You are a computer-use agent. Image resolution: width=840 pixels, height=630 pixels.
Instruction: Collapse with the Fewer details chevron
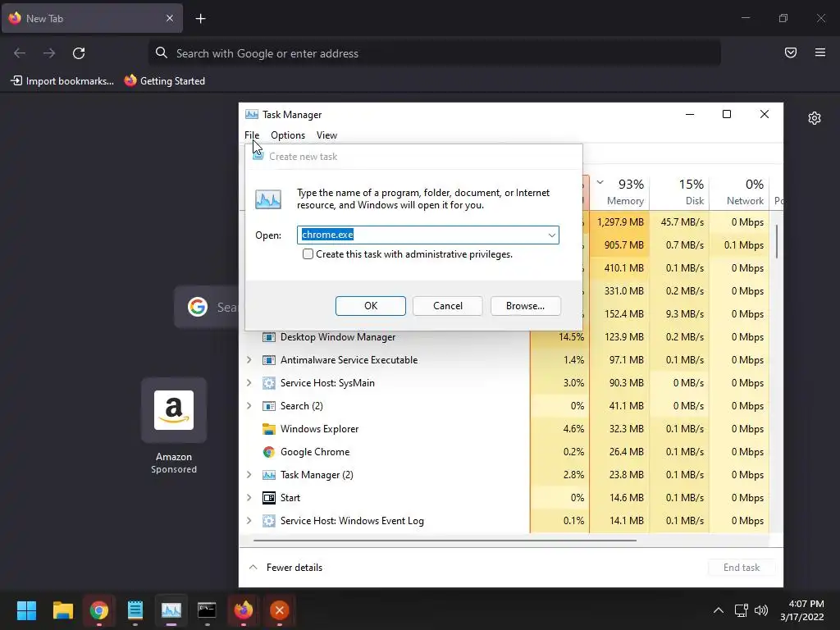[x=253, y=568]
